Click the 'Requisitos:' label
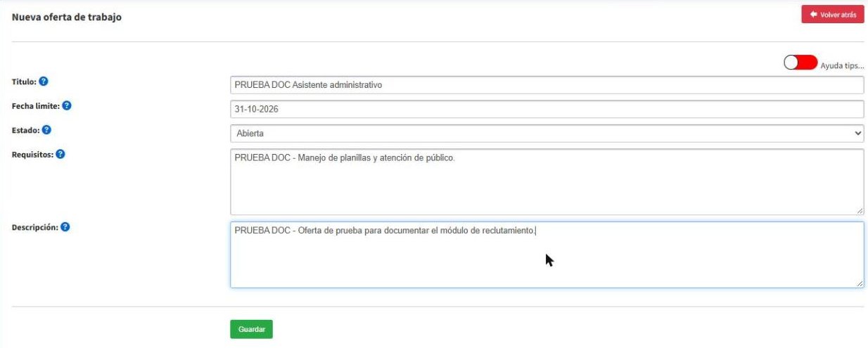Viewport: 868px width, 348px height. pyautogui.click(x=32, y=154)
